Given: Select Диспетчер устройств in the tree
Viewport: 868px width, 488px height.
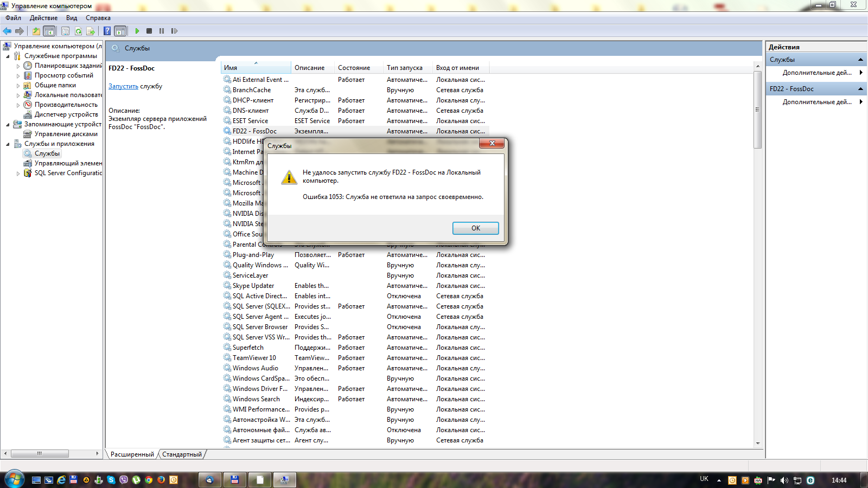Looking at the screenshot, I should (66, 114).
